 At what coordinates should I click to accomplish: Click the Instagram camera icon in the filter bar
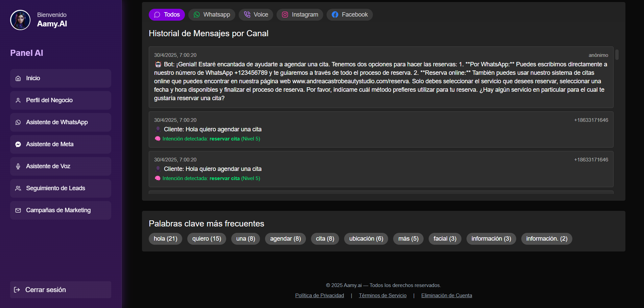coord(285,15)
